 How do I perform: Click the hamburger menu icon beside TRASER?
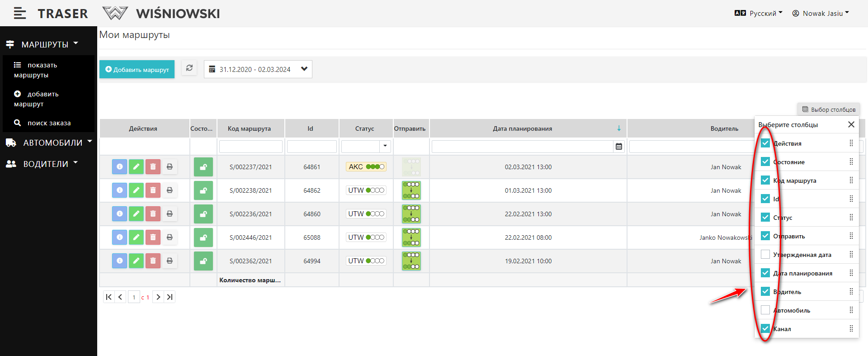pyautogui.click(x=19, y=14)
